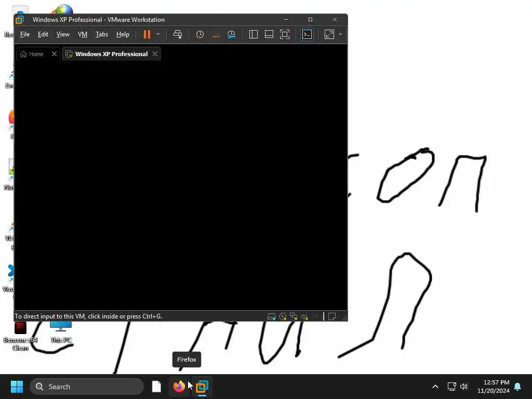This screenshot has width=532, height=399.
Task: Close the Home tab
Action: click(x=54, y=54)
